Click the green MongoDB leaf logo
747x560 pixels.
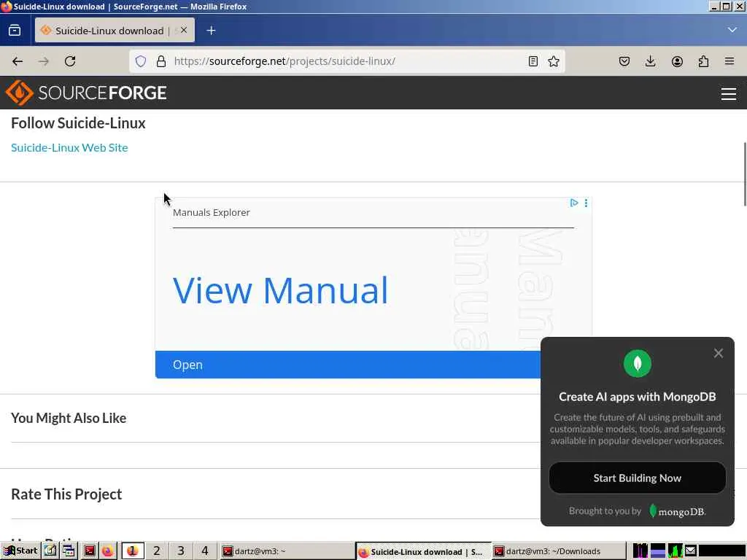click(638, 364)
